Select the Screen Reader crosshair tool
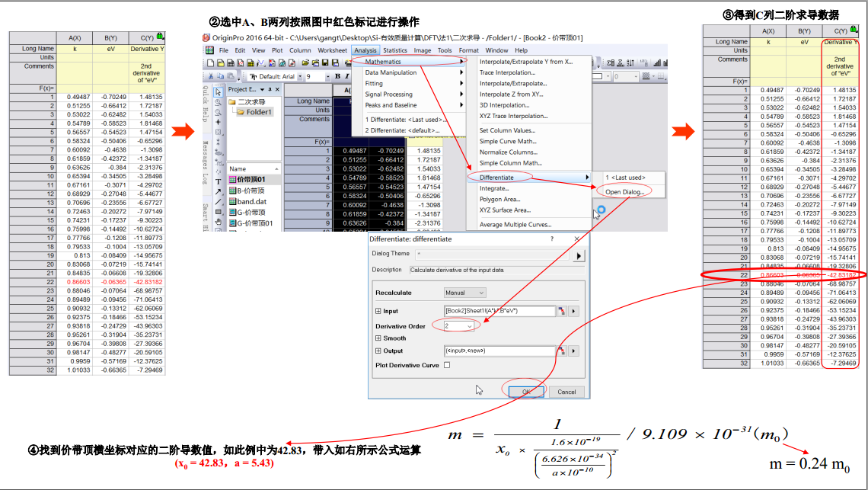 [218, 122]
